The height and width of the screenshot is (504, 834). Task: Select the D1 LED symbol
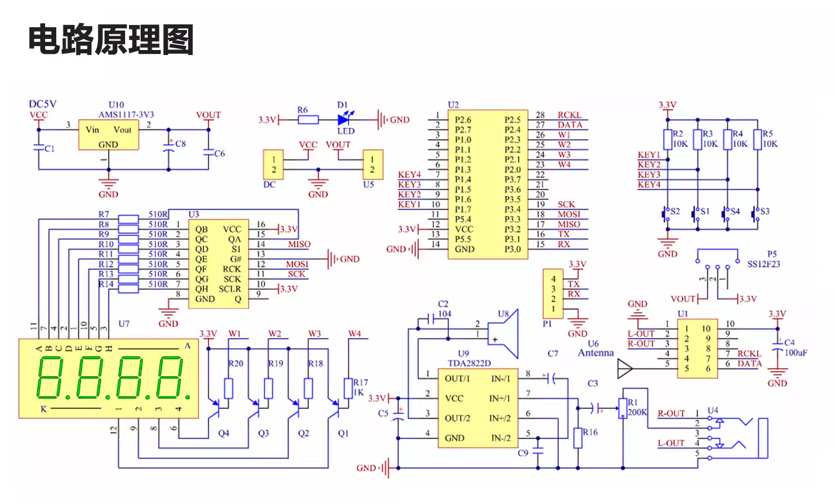point(344,119)
